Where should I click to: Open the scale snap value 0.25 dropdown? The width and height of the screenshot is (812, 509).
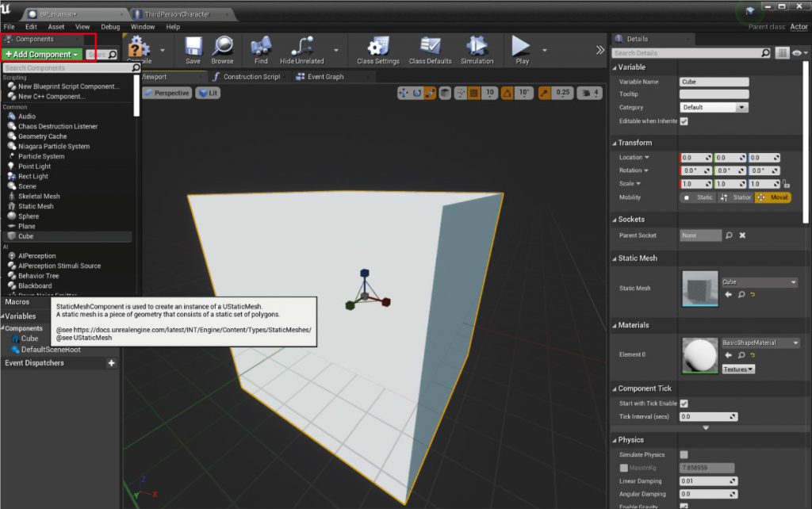coord(562,93)
